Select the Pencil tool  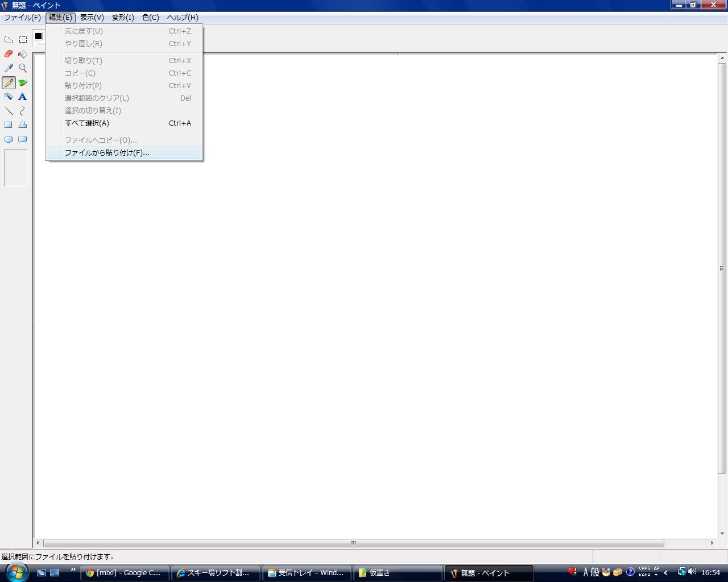tap(9, 82)
